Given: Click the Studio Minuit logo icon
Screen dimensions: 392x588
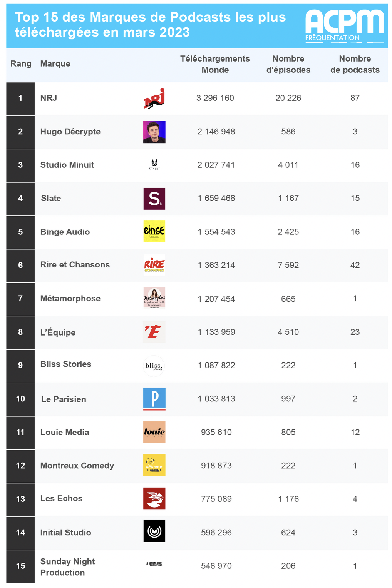Looking at the screenshot, I should click(154, 165).
